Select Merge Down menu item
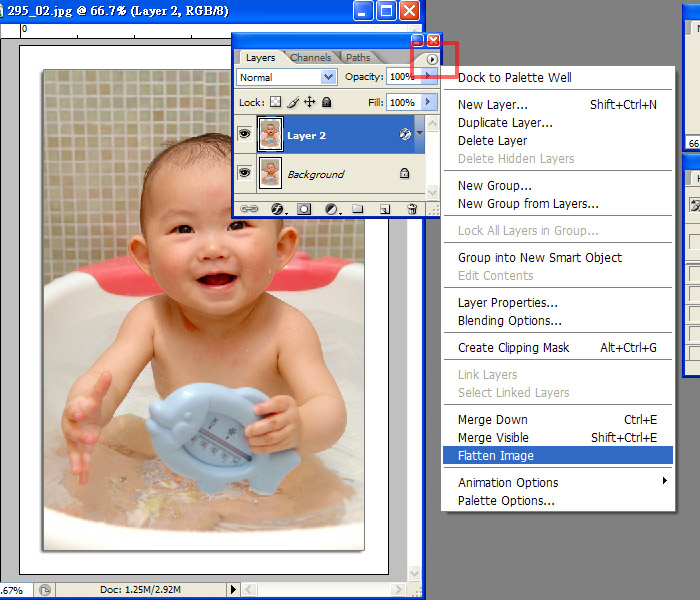Image resolution: width=700 pixels, height=600 pixels. (492, 420)
